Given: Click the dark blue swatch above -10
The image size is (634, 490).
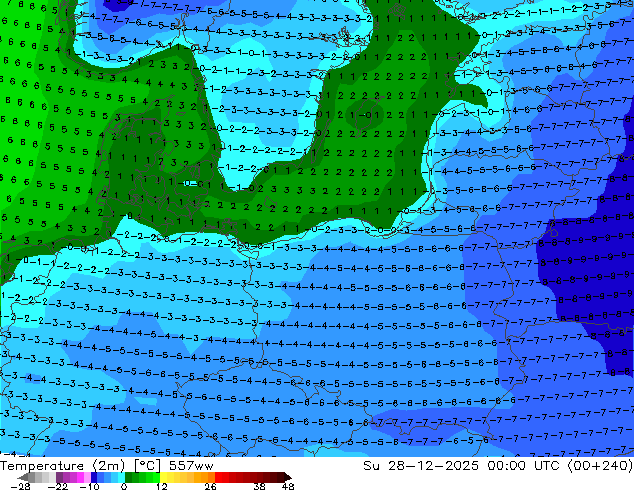Looking at the screenshot, I should 94,477.
